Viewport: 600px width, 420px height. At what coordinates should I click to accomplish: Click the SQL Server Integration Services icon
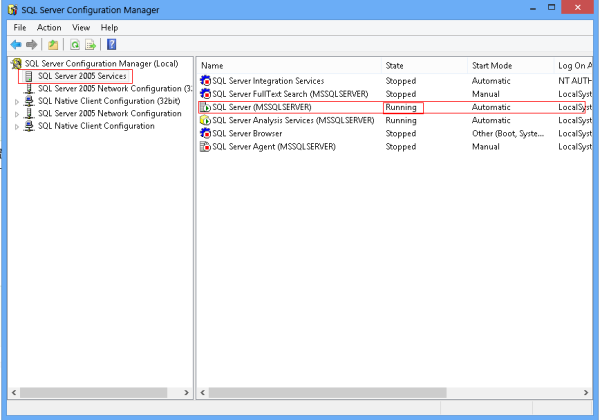[x=205, y=81]
